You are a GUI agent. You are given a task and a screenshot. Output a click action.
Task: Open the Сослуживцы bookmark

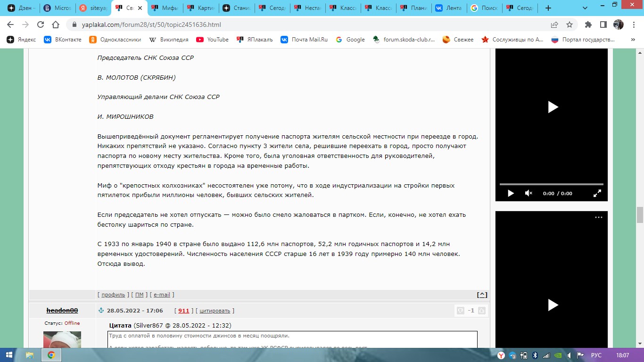point(512,40)
